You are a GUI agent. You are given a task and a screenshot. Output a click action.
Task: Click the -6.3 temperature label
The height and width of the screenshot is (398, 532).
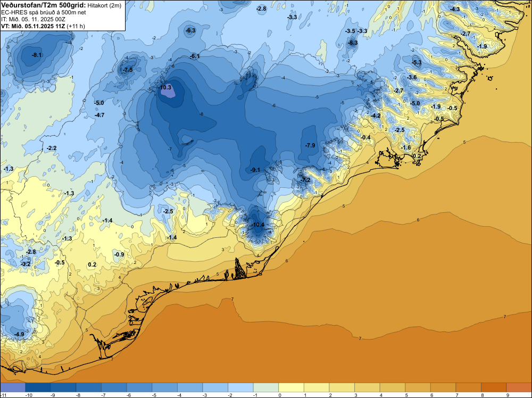pyautogui.click(x=190, y=30)
